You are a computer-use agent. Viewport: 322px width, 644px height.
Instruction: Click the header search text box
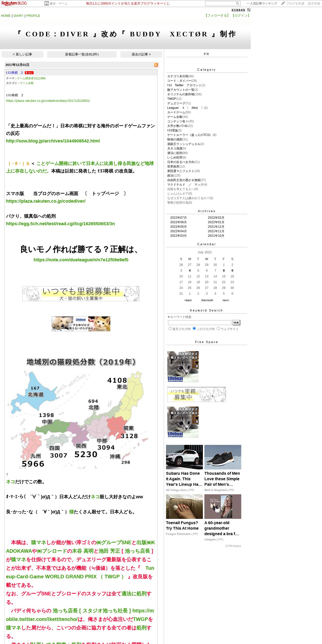(220, 3)
